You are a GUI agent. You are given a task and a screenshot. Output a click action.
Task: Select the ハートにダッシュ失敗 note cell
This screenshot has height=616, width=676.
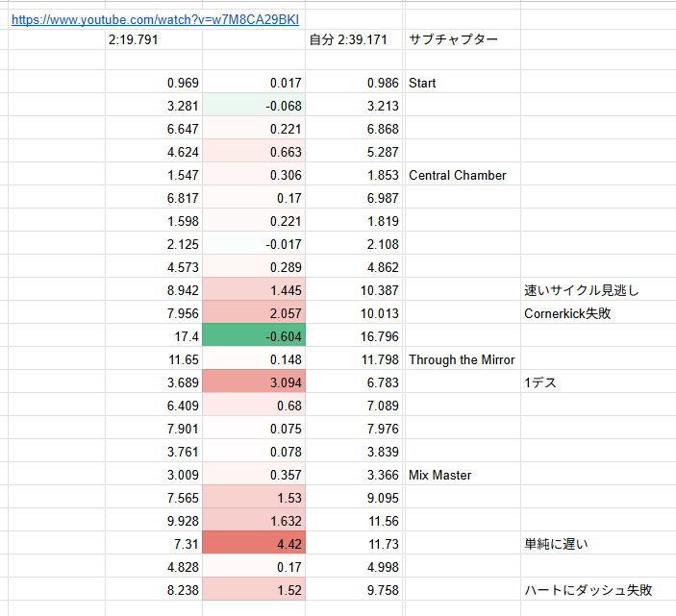click(598, 590)
